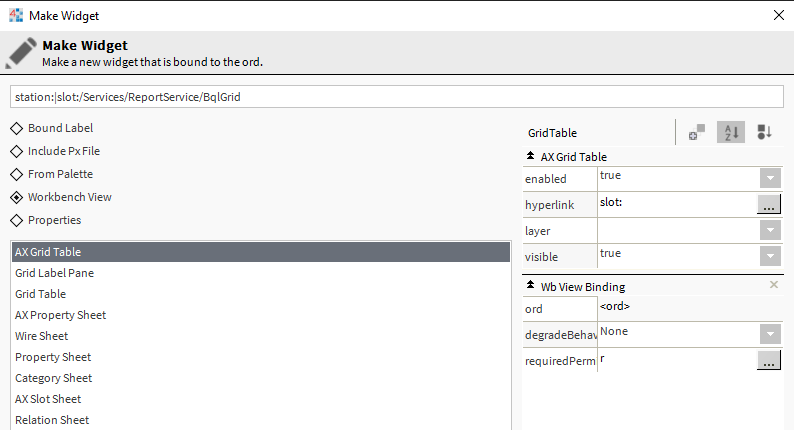
Task: Toggle alphabetical A-Z sort of properties
Action: pos(730,132)
